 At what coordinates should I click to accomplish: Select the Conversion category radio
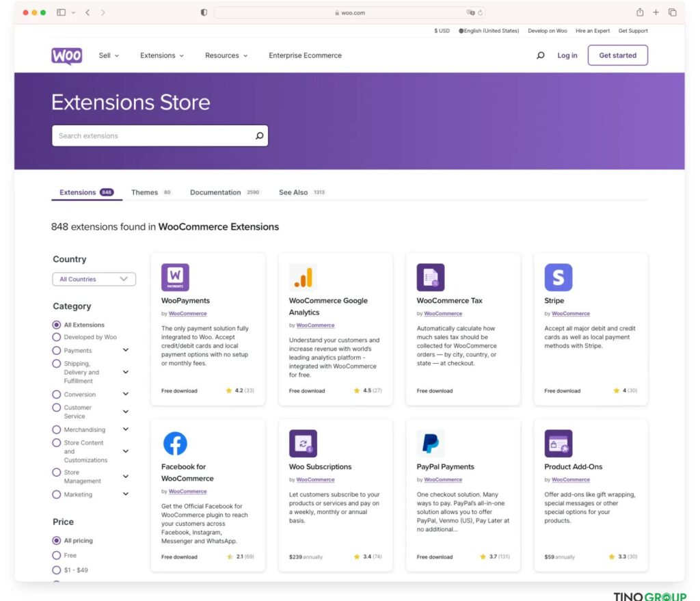click(56, 395)
